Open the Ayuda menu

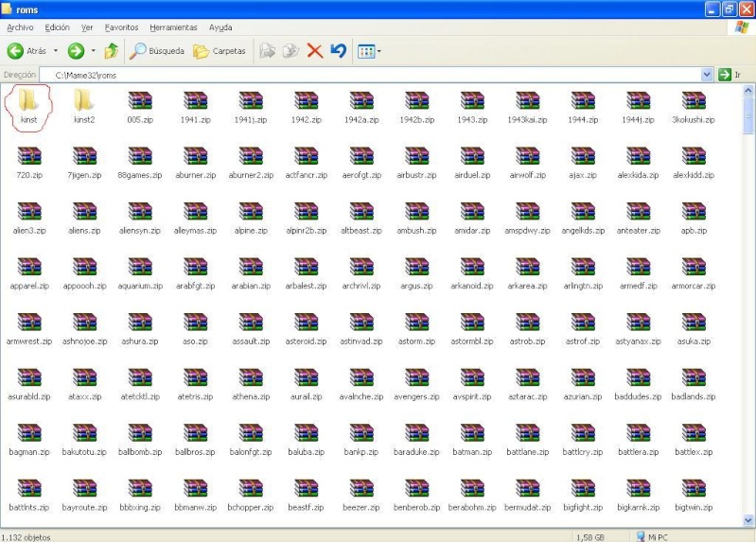click(220, 27)
